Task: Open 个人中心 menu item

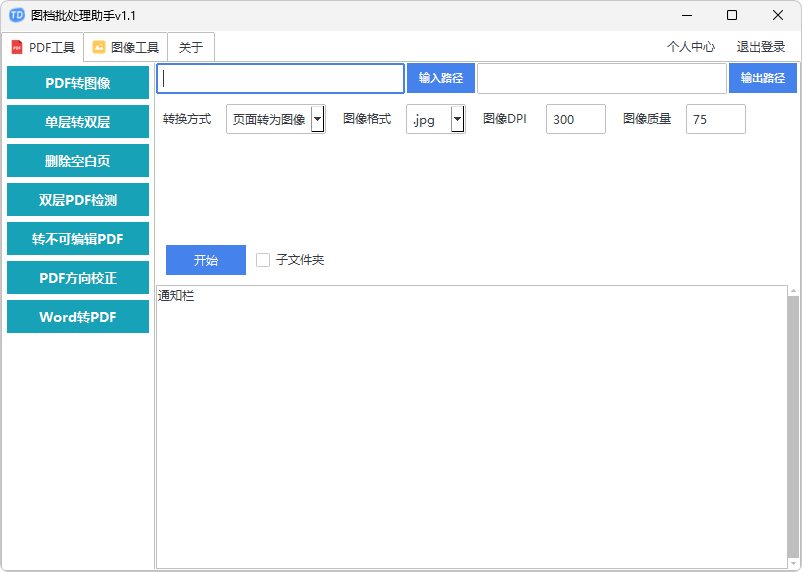Action: [691, 47]
